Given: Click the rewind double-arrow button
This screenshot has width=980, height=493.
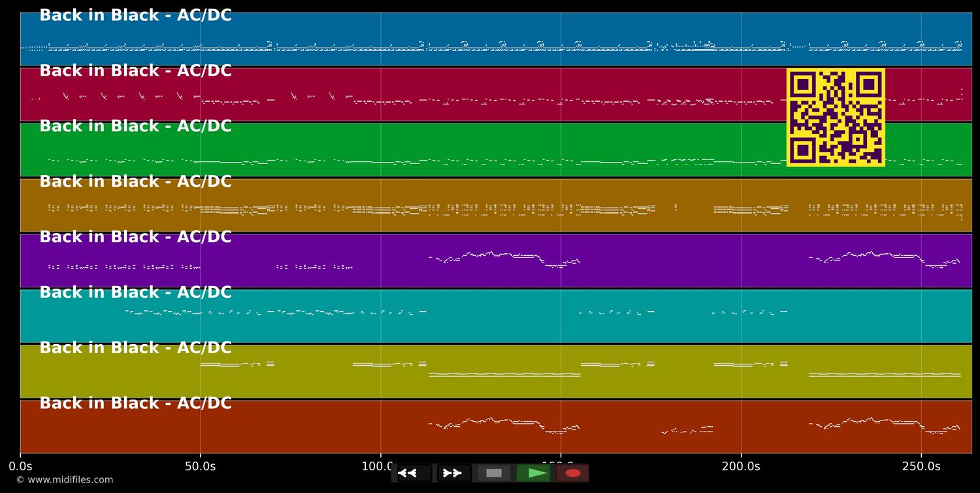Looking at the screenshot, I should (x=414, y=473).
